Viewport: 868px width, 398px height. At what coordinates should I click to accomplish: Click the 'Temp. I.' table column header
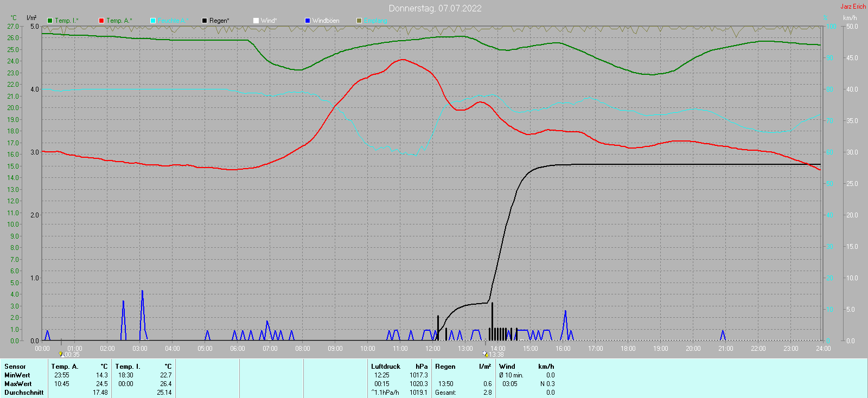(127, 367)
